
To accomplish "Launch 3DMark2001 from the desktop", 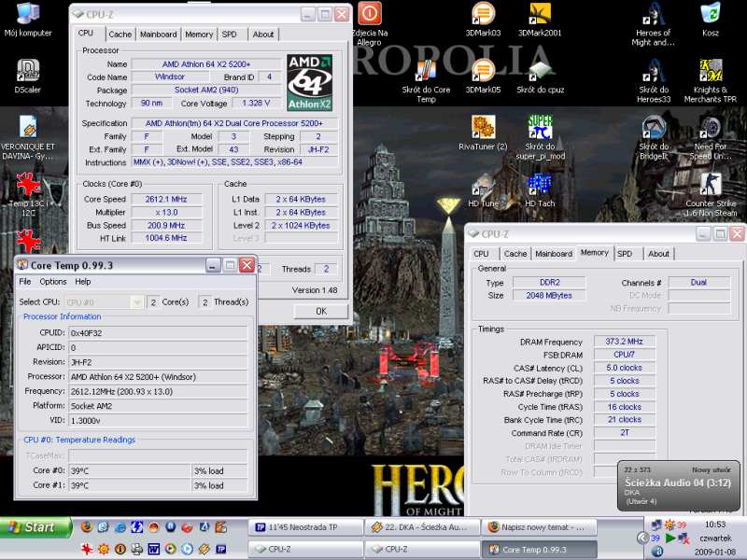I will click(x=539, y=14).
